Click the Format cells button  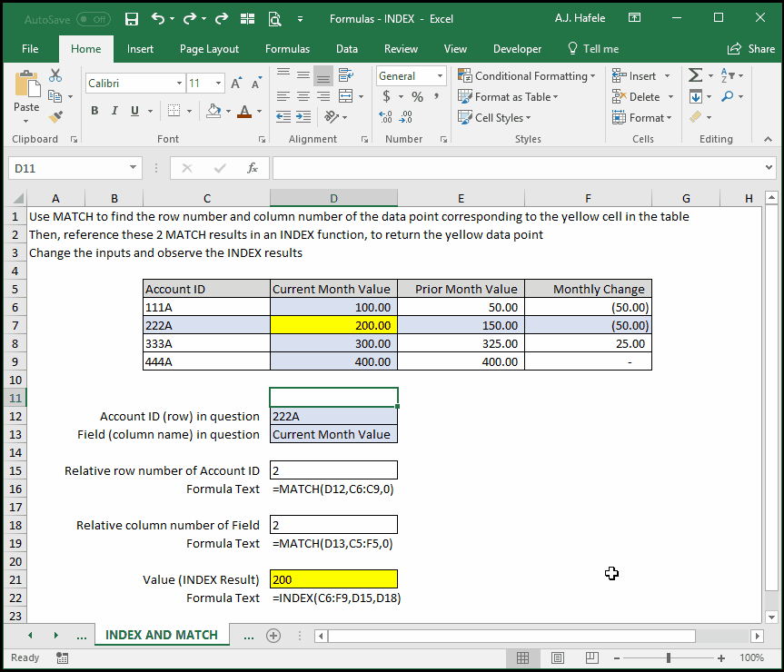click(x=642, y=117)
